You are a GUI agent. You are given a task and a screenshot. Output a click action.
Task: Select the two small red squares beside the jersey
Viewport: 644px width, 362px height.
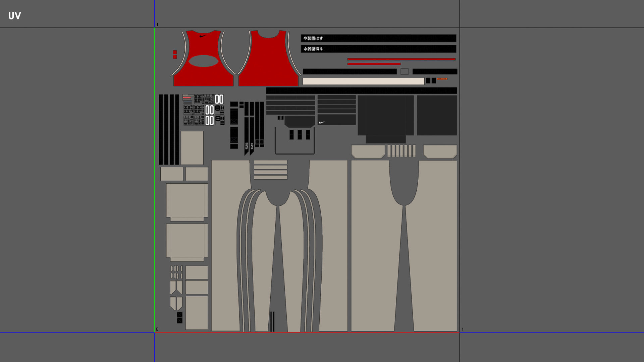(175, 54)
